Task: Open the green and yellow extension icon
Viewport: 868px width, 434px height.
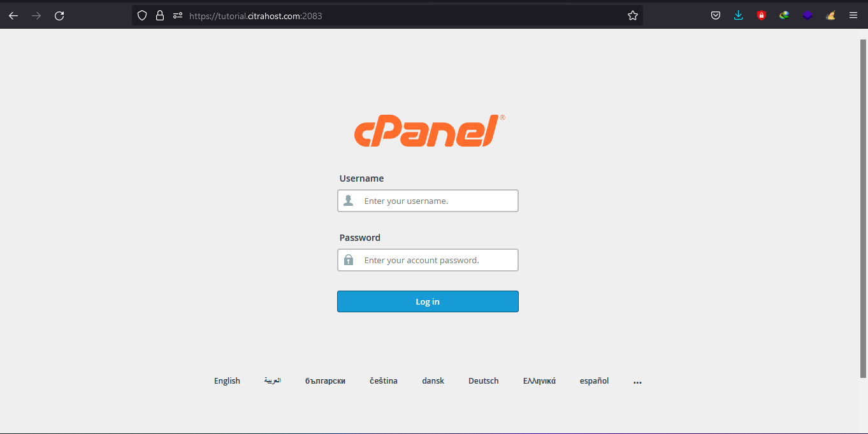Action: click(785, 16)
